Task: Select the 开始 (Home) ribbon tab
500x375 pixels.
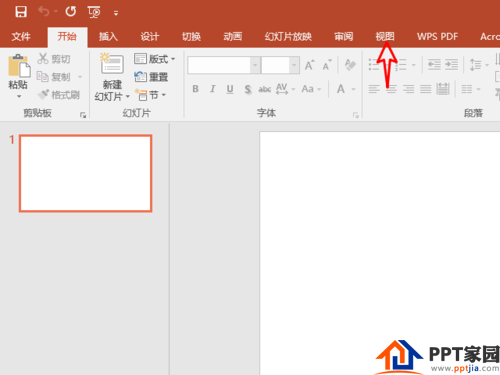Action: click(67, 36)
